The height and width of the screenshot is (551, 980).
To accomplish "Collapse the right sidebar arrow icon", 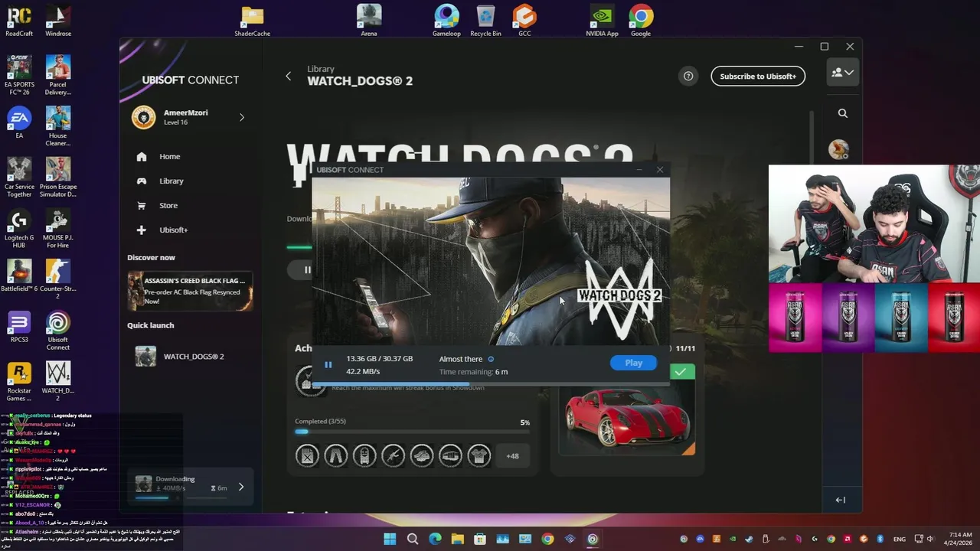I will 840,500.
